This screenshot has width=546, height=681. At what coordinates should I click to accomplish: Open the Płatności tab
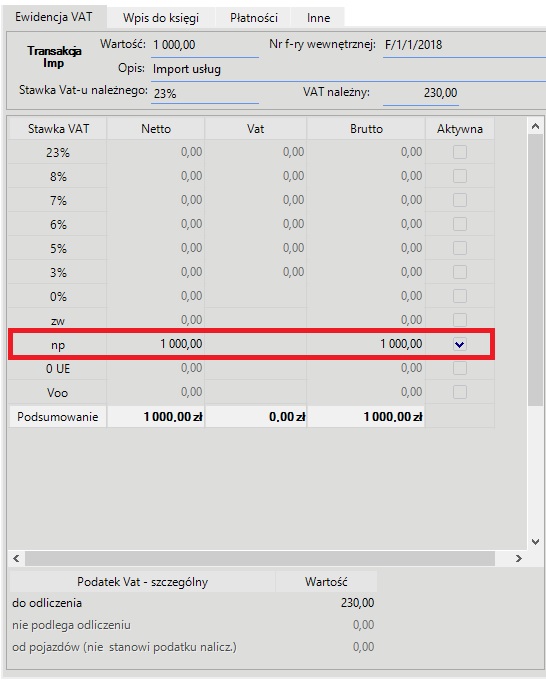tap(254, 18)
